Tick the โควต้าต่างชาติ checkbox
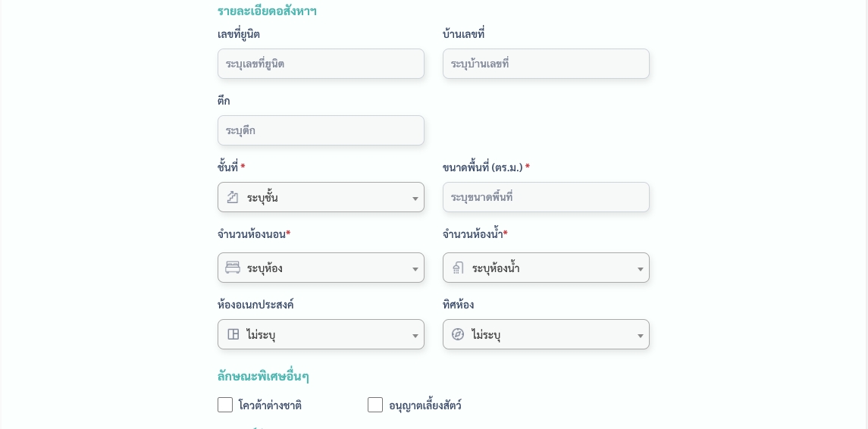The height and width of the screenshot is (429, 868). [x=225, y=406]
